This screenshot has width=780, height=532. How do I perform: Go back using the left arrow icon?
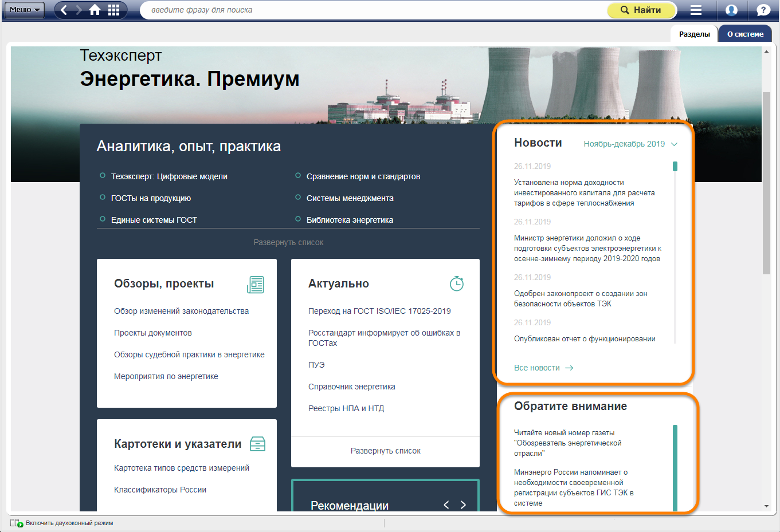[64, 10]
